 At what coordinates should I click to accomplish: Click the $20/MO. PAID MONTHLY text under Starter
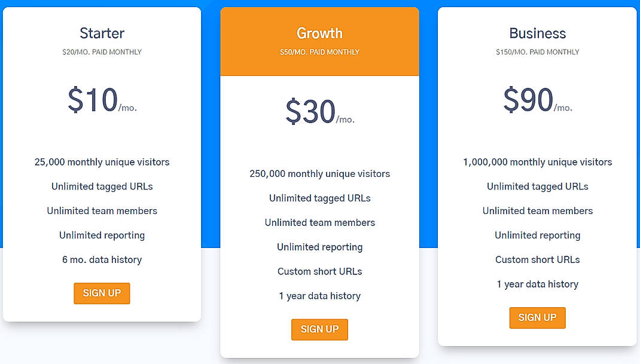click(x=102, y=52)
